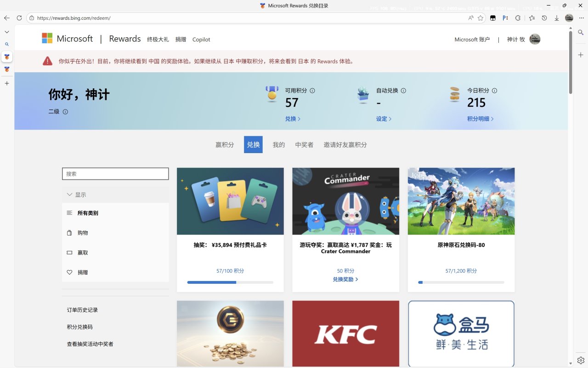Open the Favorites list icon in the toolbar
Image resolution: width=588 pixels, height=368 pixels.
[x=531, y=18]
